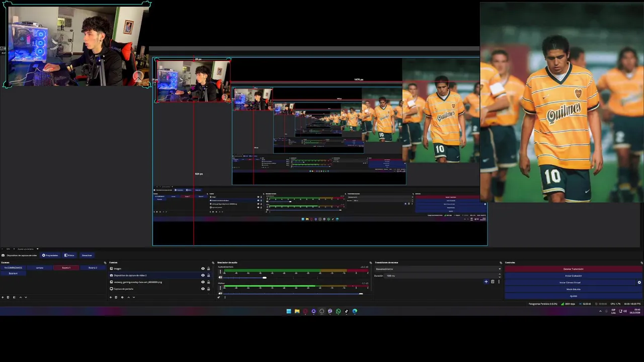Decrease transition duration with down stepper
The width and height of the screenshot is (644, 362).
coord(500,277)
